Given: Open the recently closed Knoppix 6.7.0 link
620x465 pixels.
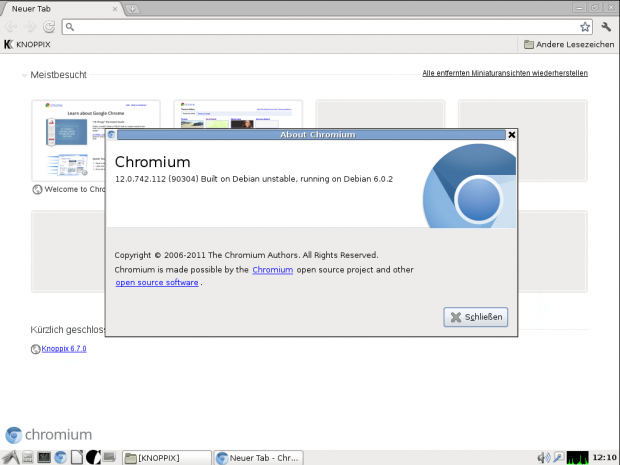Looking at the screenshot, I should [64, 349].
